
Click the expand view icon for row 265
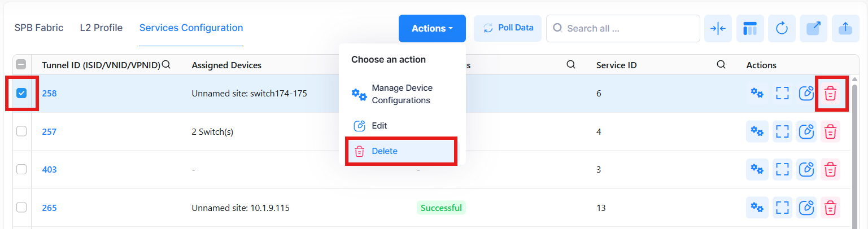[782, 208]
